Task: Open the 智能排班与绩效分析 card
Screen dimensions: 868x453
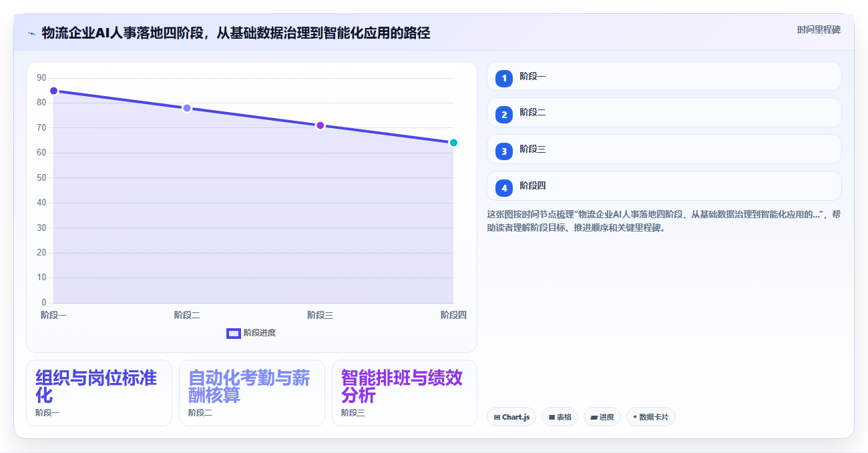Action: 405,393
